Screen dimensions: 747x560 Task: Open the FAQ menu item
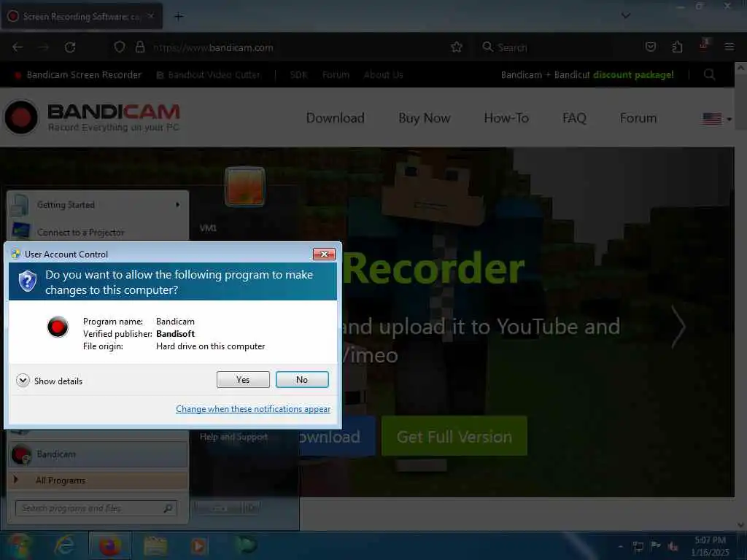pyautogui.click(x=575, y=118)
